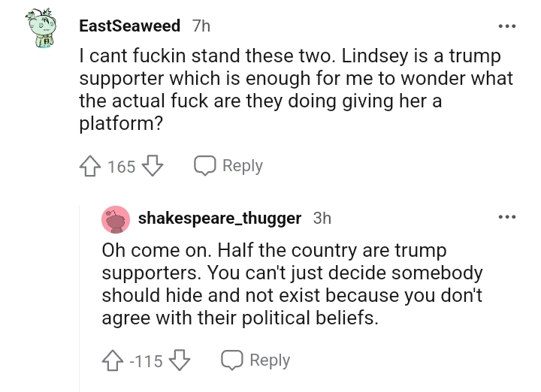Open shakespeare_thugger's user profile
This screenshot has height=392, width=541.
219,219
